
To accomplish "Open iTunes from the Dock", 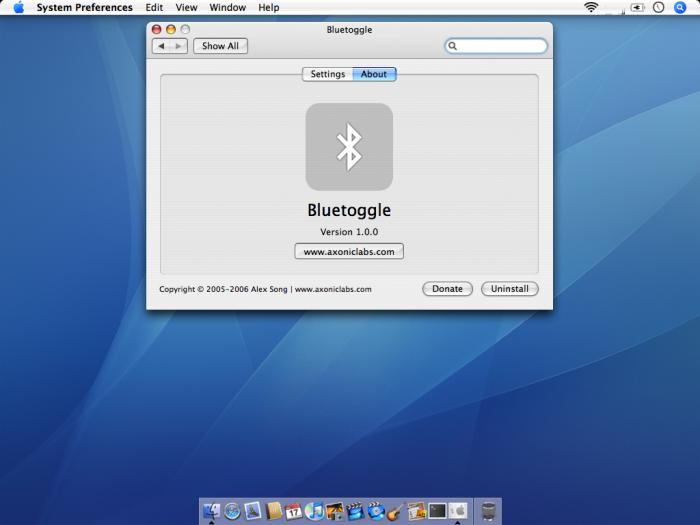I will pos(314,511).
